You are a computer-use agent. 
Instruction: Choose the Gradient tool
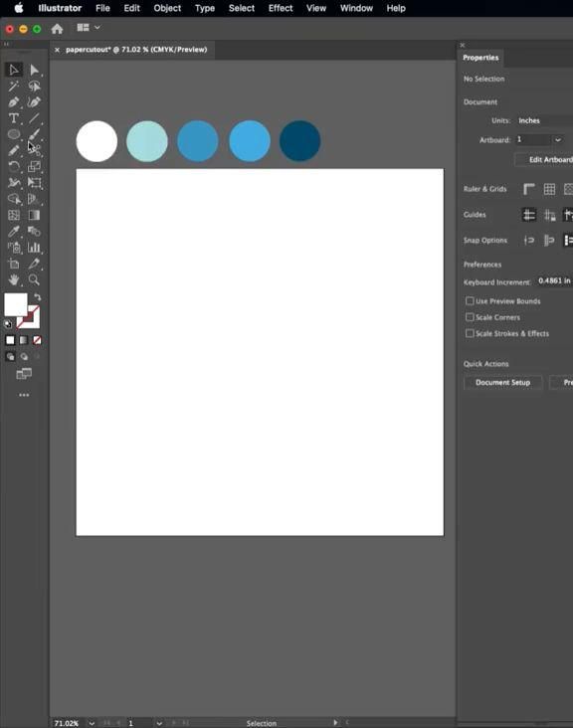tap(35, 215)
